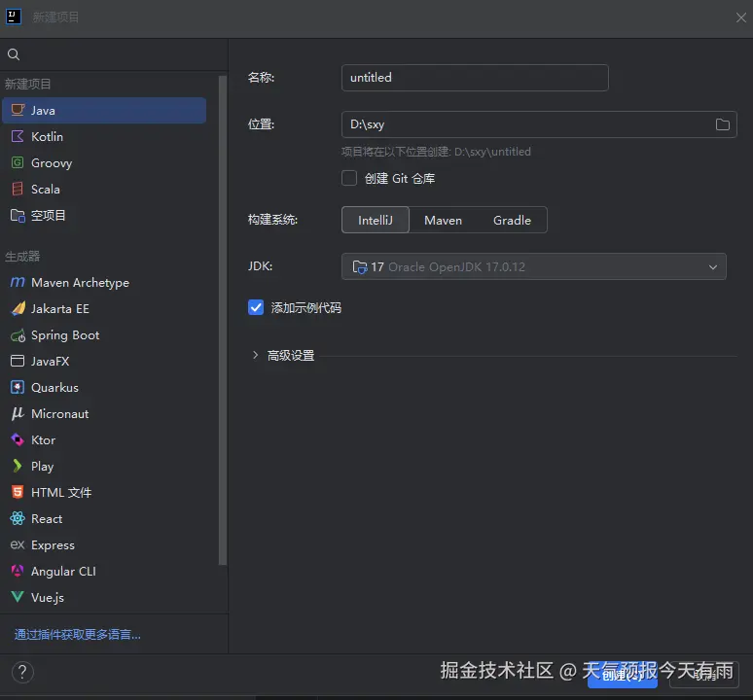
Task: Click the IntelliJ IDEA logo icon
Action: point(13,17)
